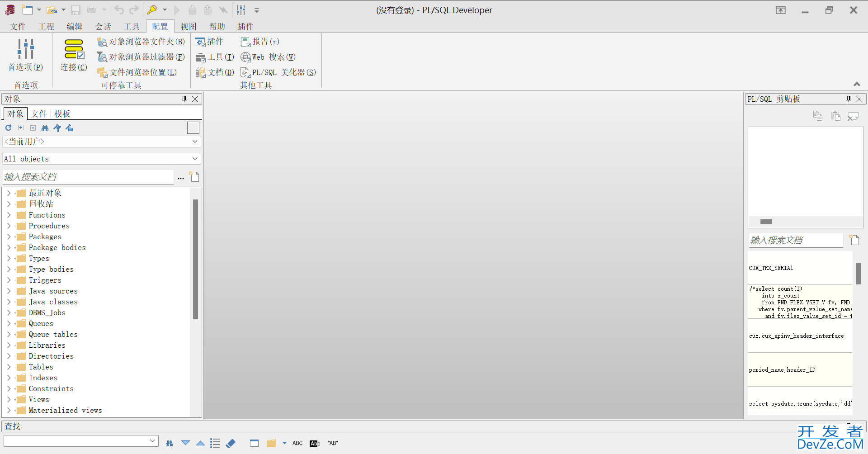This screenshot has width=868, height=454.
Task: Click the paste icon in PL/SQL clipboard panel
Action: [835, 116]
